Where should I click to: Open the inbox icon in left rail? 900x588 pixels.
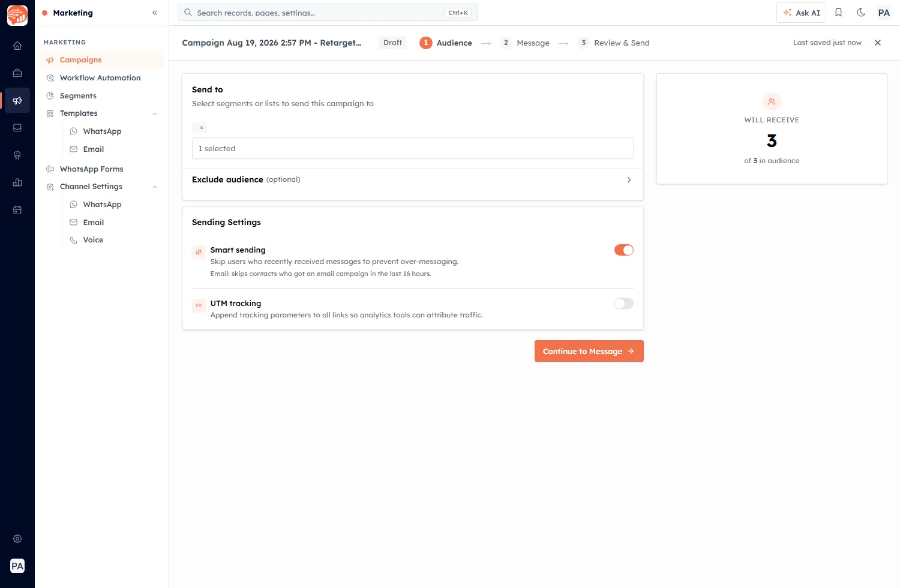point(17,128)
